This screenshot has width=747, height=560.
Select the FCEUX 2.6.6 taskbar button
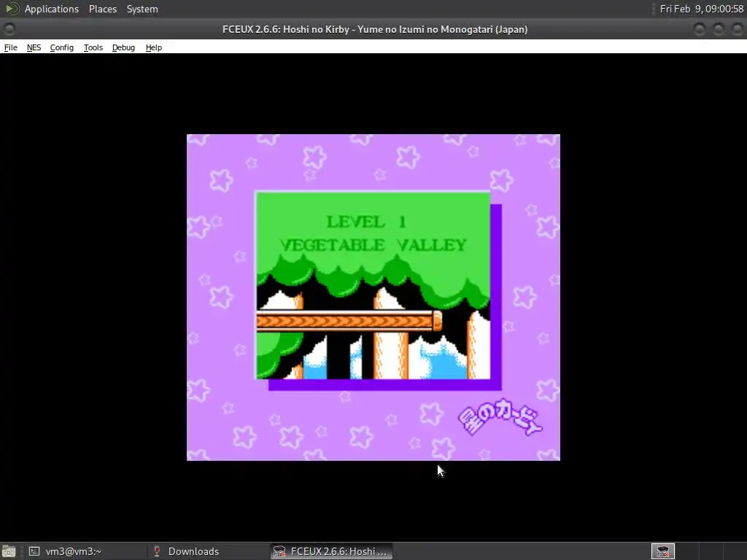(x=332, y=551)
